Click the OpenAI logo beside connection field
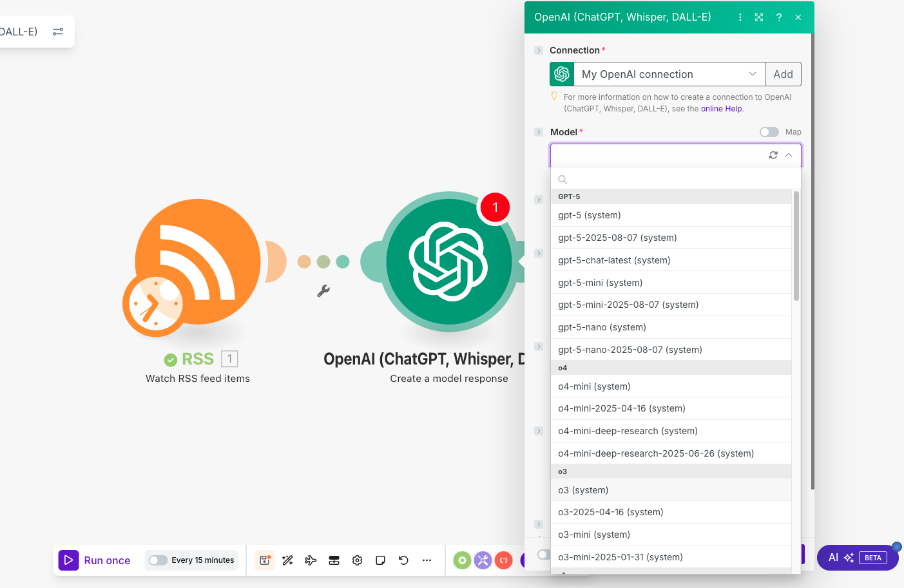This screenshot has width=904, height=588. point(562,74)
